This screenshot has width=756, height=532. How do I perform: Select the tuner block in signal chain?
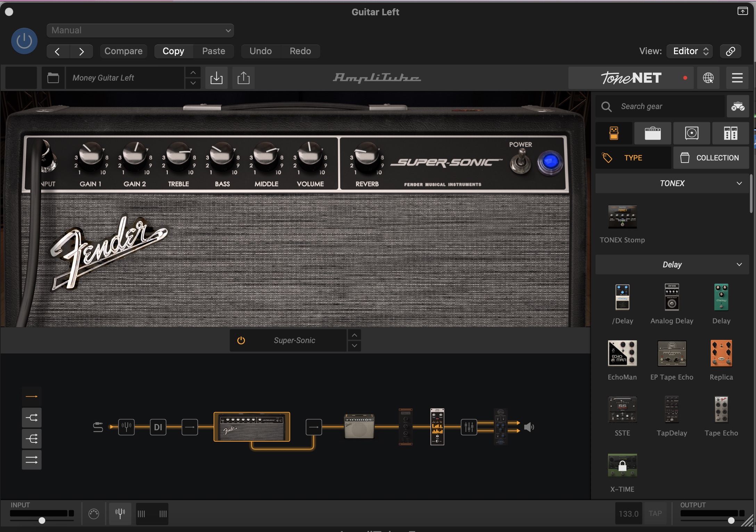126,427
